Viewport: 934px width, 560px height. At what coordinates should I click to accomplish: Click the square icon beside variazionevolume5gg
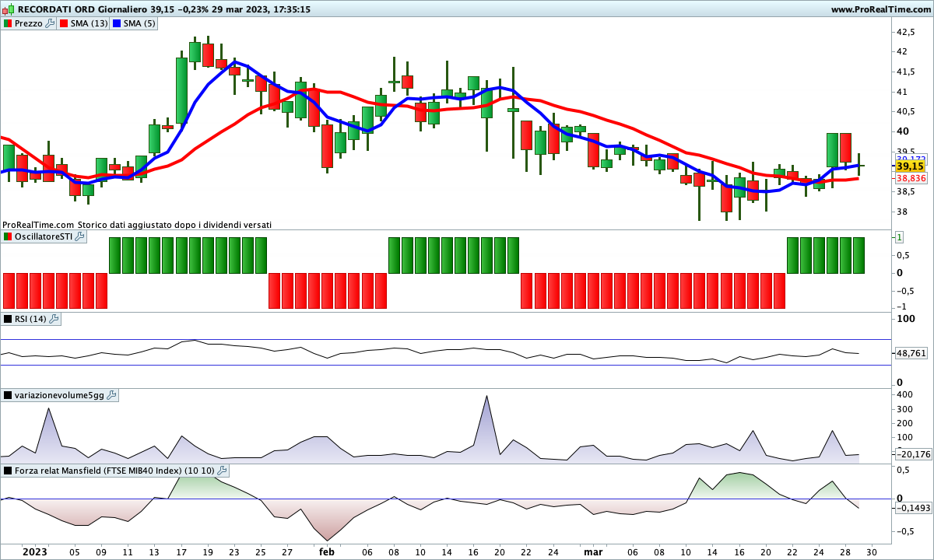point(8,395)
